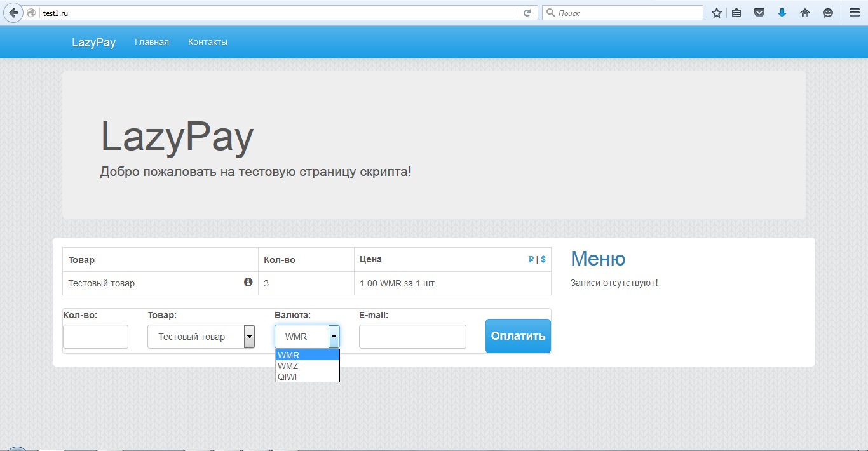Open the bookmarks list icon

pyautogui.click(x=736, y=13)
